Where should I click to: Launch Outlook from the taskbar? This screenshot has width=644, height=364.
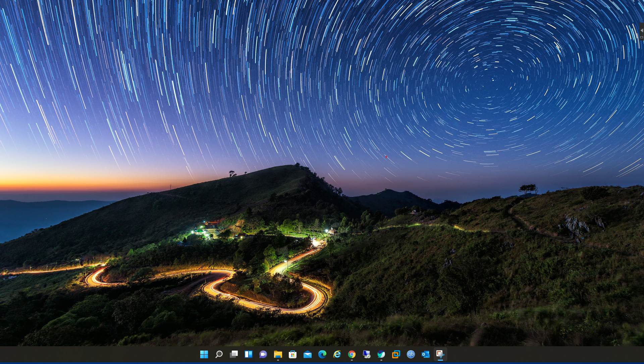425,354
